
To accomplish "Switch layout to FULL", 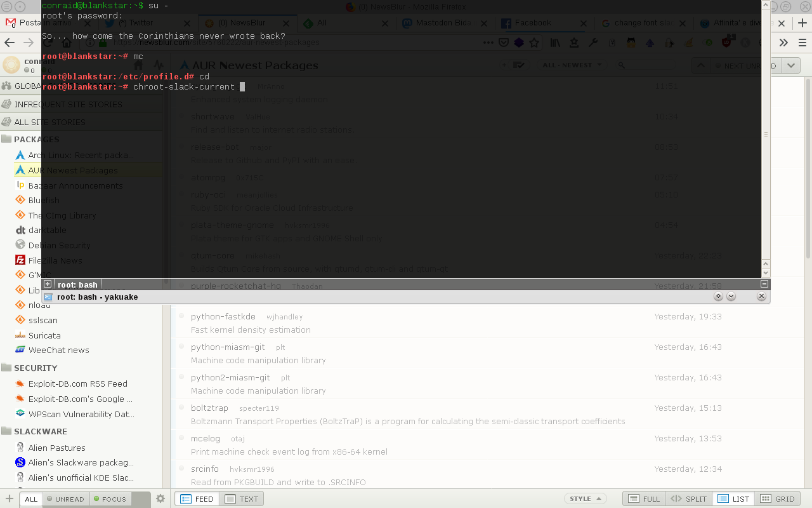I will pyautogui.click(x=645, y=499).
